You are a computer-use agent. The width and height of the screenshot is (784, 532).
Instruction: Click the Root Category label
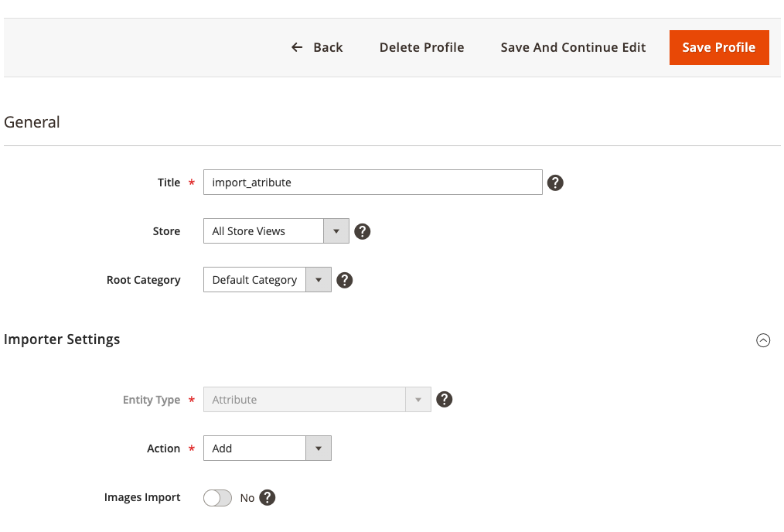[x=144, y=280]
